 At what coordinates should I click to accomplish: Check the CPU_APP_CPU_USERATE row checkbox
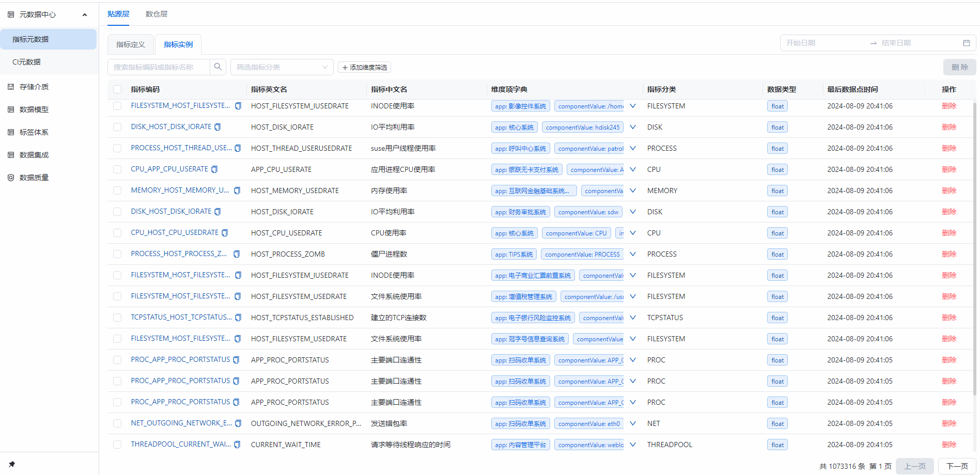[117, 169]
